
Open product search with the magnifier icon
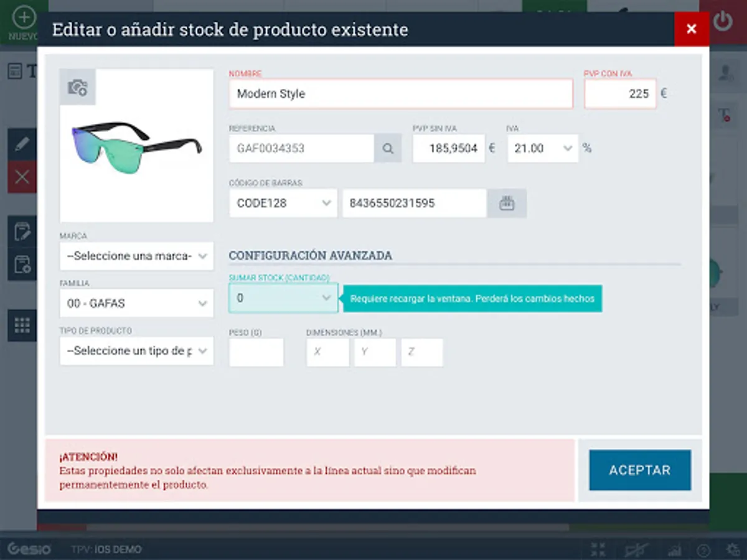[x=388, y=148]
